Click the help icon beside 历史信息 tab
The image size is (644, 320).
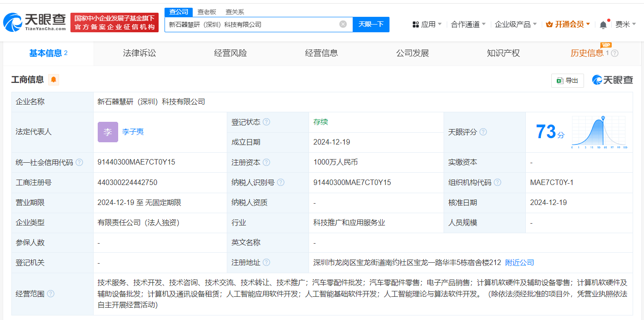tap(615, 53)
